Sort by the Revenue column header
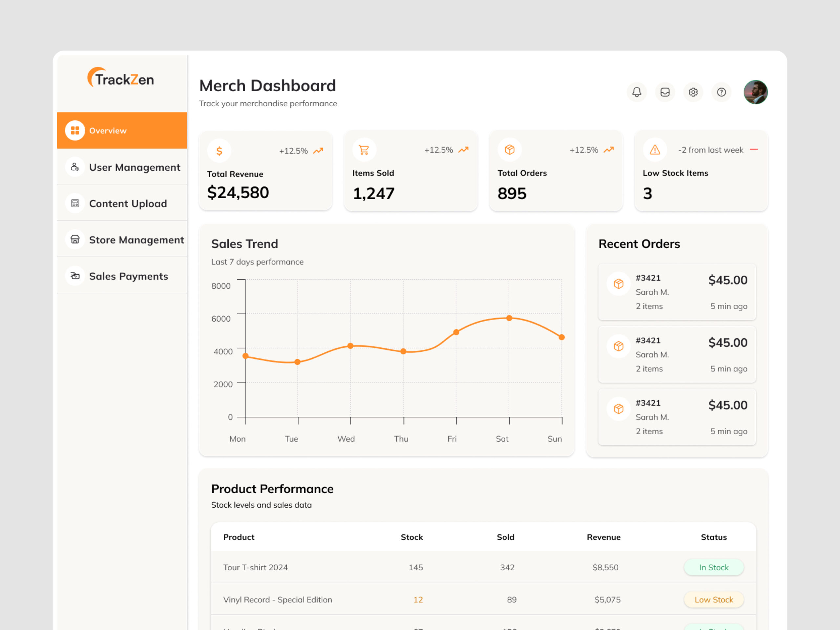The width and height of the screenshot is (840, 630). click(x=603, y=537)
